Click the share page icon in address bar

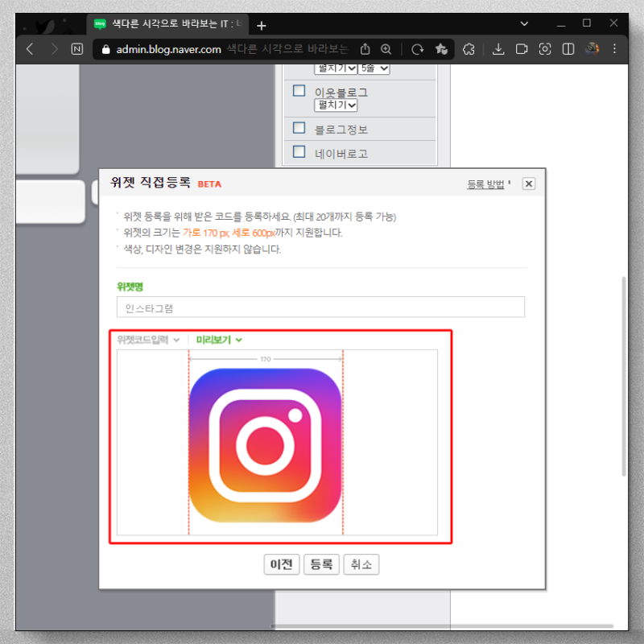365,49
